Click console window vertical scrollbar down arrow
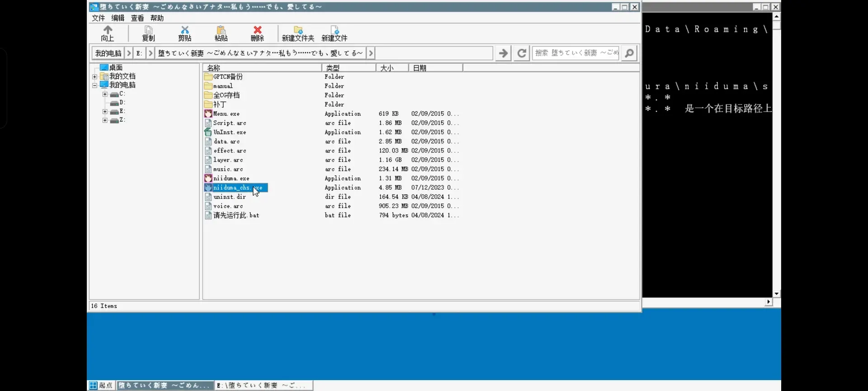Image resolution: width=868 pixels, height=391 pixels. click(x=777, y=294)
